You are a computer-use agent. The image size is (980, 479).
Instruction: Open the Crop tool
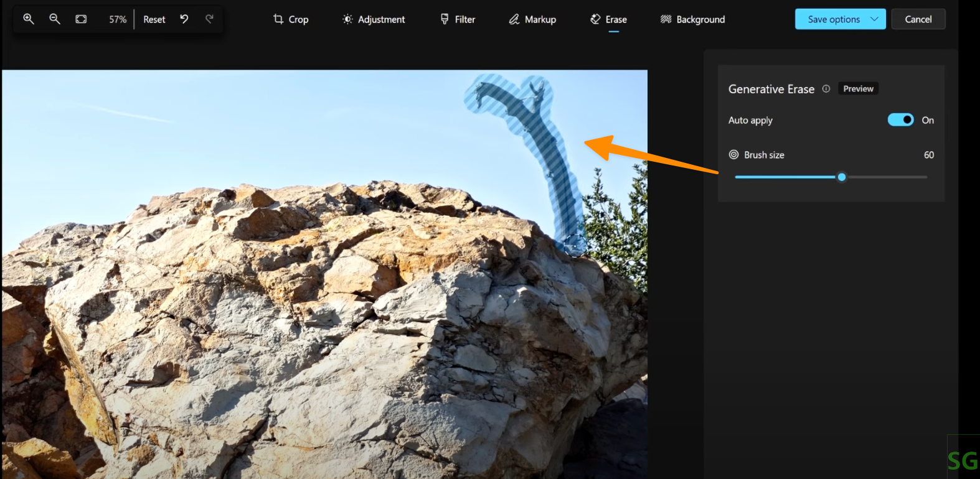291,19
